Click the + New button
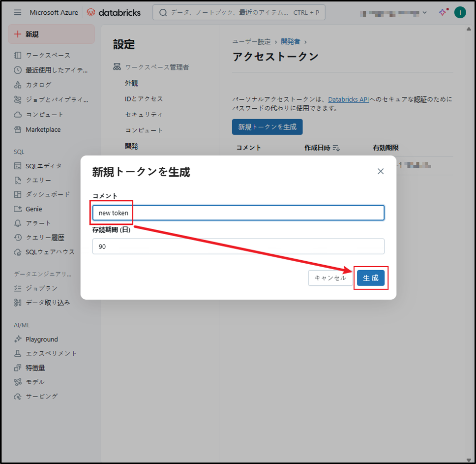Viewport: 476px width, 464px height. 51,34
